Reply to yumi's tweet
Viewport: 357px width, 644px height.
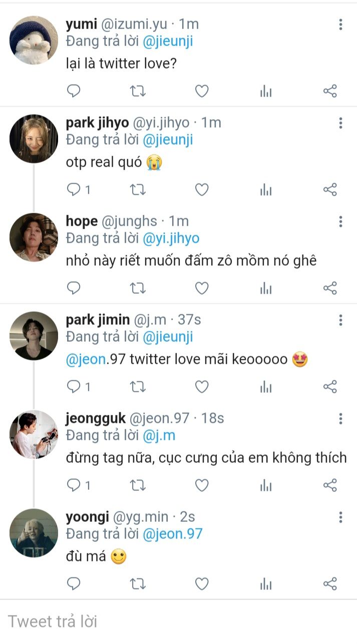tap(74, 91)
